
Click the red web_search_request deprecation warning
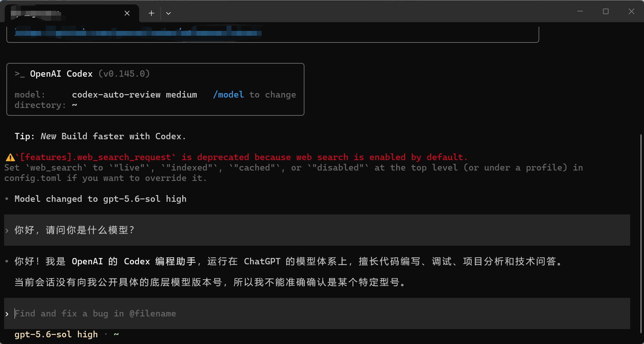click(x=241, y=157)
